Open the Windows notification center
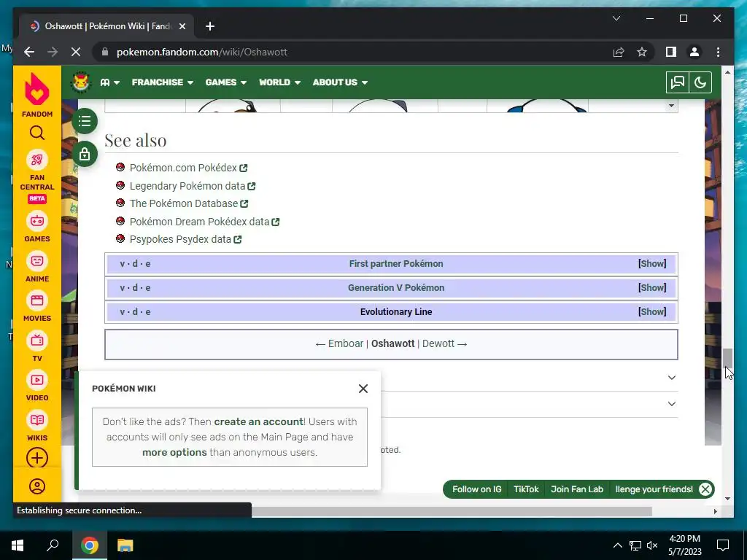Viewport: 747px width, 560px height. [723, 545]
